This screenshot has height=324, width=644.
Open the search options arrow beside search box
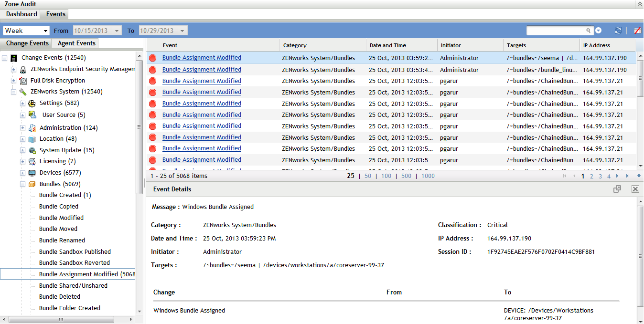click(599, 31)
